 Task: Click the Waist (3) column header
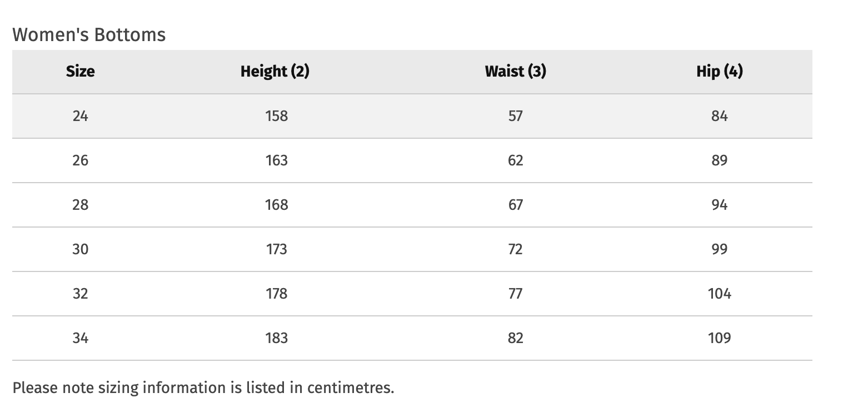516,72
